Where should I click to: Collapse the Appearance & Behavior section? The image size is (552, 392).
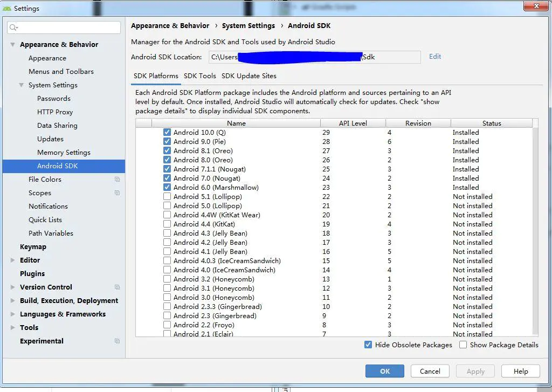(x=13, y=45)
